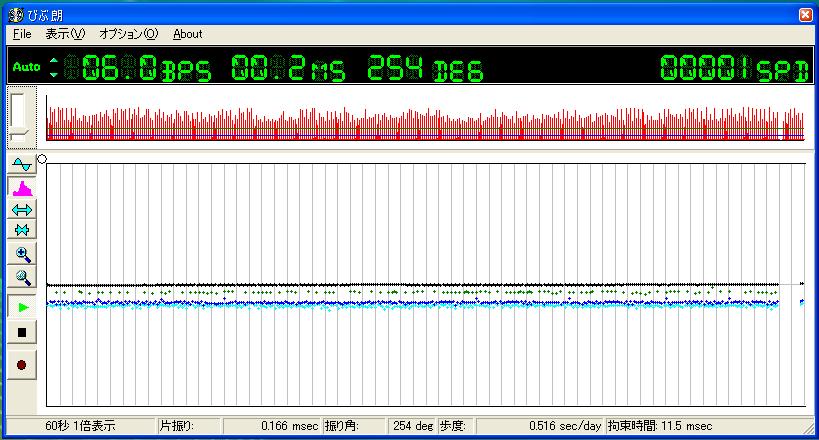The height and width of the screenshot is (440, 819).
Task: Click the horizontal expand arrows icon
Action: (x=22, y=210)
